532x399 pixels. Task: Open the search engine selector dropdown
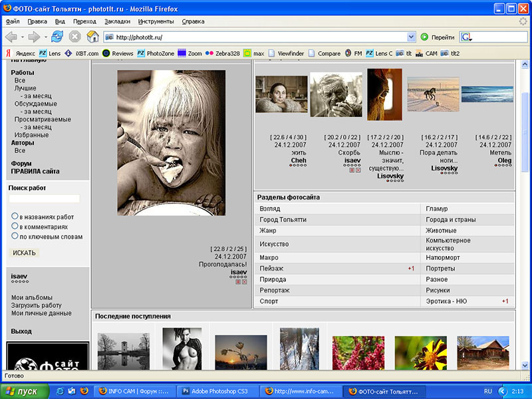pos(467,37)
